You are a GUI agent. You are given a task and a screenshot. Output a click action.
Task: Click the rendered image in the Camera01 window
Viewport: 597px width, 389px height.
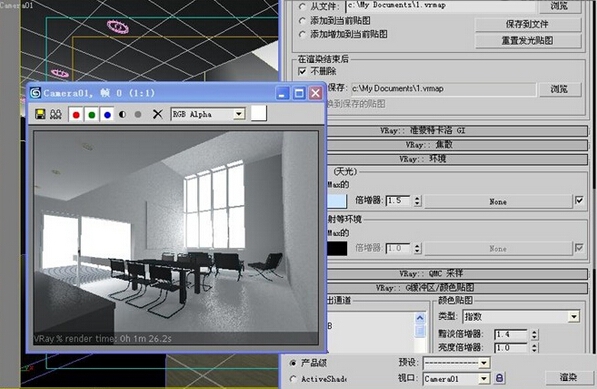click(x=176, y=238)
